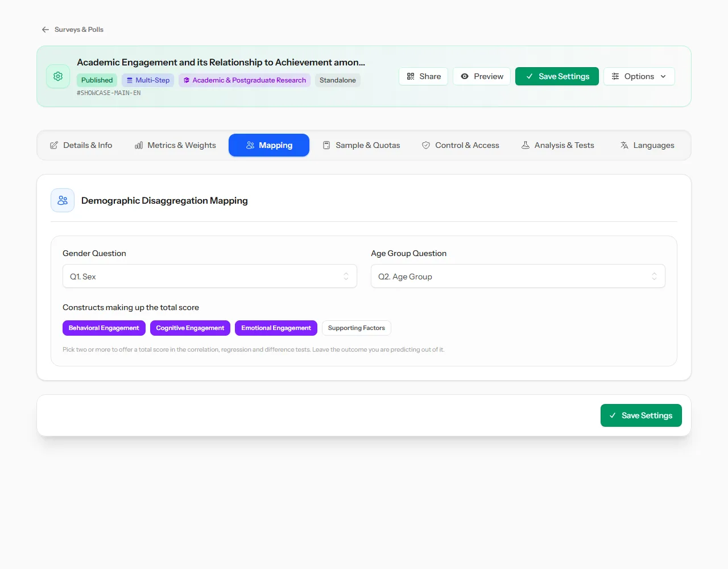Screen dimensions: 728x569
Task: Open the Gender Question dropdown
Action: click(x=210, y=276)
